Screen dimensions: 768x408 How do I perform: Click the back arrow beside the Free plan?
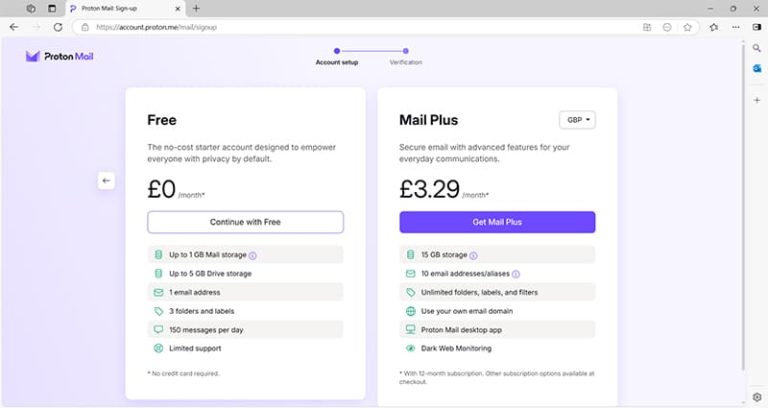point(107,180)
